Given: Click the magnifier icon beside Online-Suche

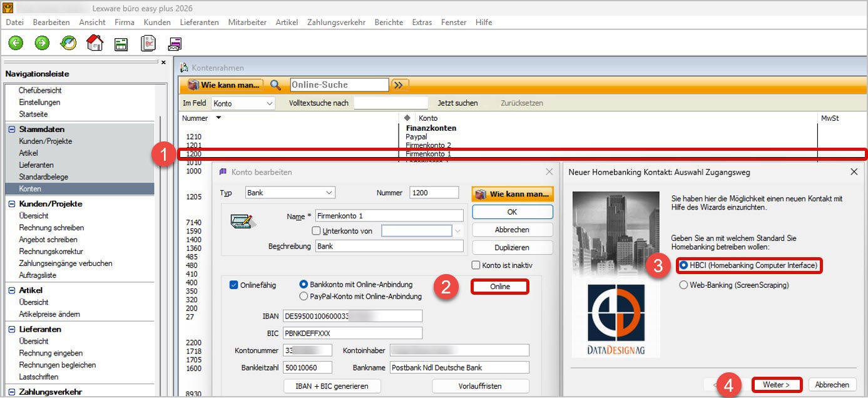Looking at the screenshot, I should pyautogui.click(x=275, y=85).
